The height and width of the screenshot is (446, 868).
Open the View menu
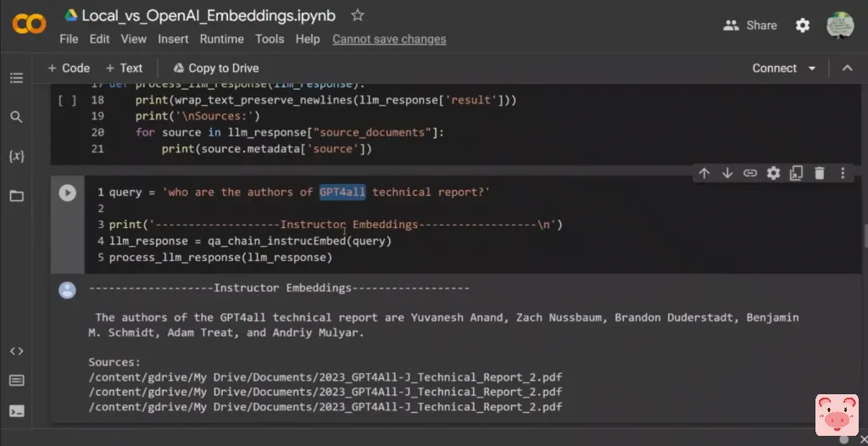[133, 39]
